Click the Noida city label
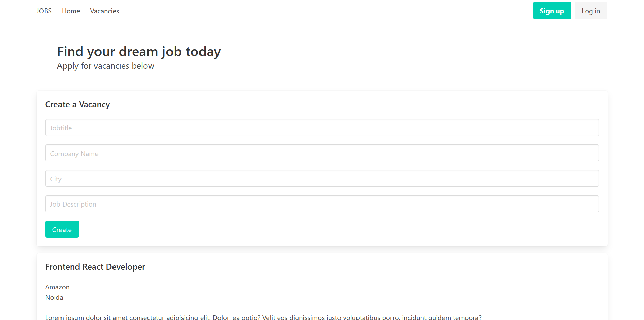 pyautogui.click(x=54, y=297)
